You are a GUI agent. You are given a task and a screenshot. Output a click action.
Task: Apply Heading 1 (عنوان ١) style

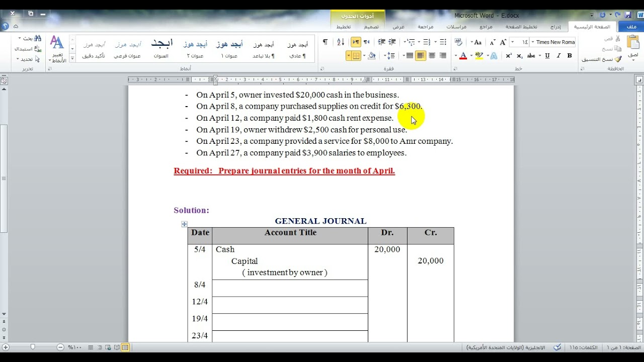point(229,49)
